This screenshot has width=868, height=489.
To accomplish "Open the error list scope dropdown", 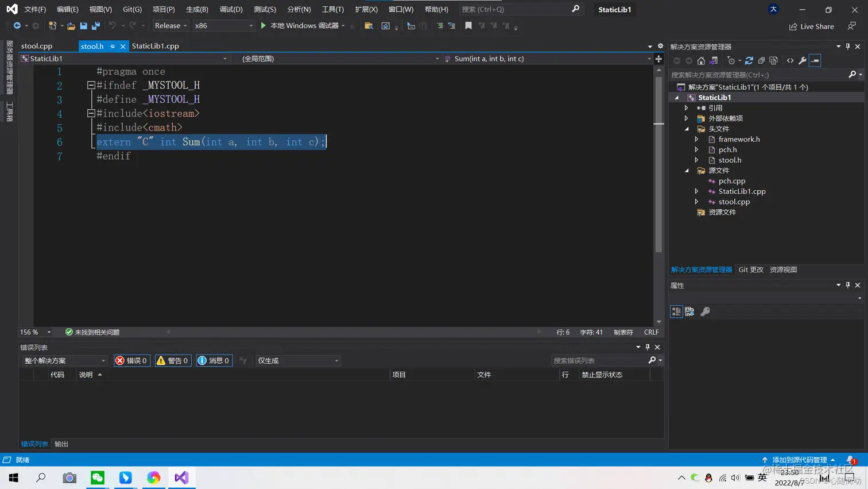I will 64,360.
